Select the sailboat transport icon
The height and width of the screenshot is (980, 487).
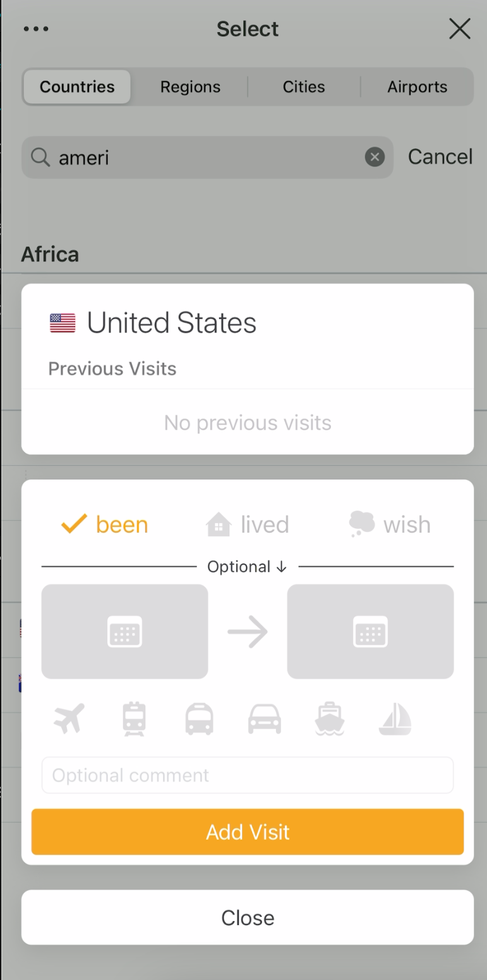(395, 719)
